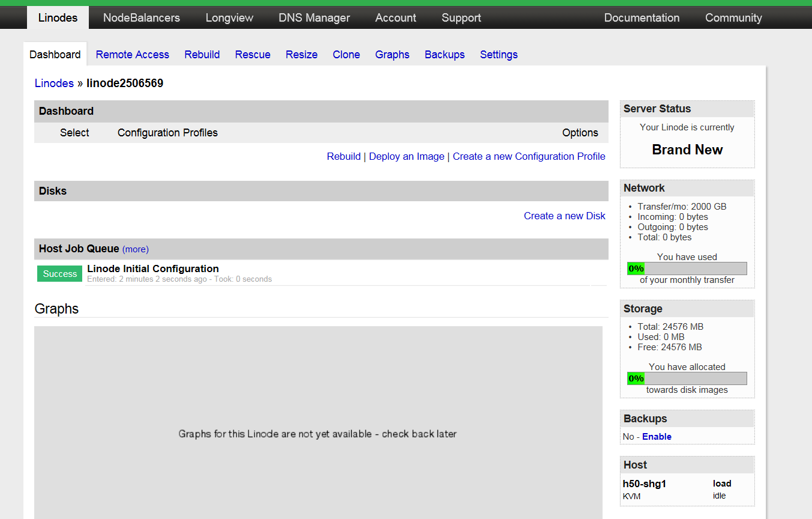Open the DNS Manager section
812x519 pixels.
click(x=314, y=17)
